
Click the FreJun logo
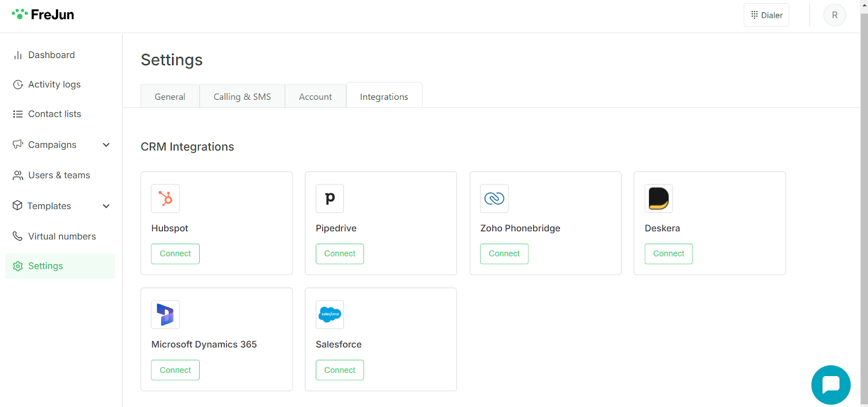tap(43, 15)
